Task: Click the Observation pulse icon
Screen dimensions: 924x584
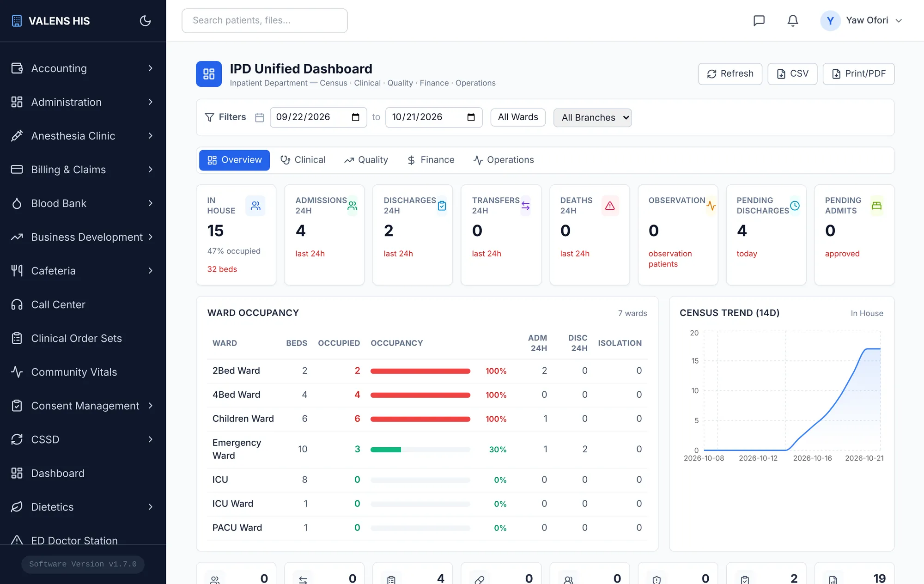Action: click(x=711, y=206)
